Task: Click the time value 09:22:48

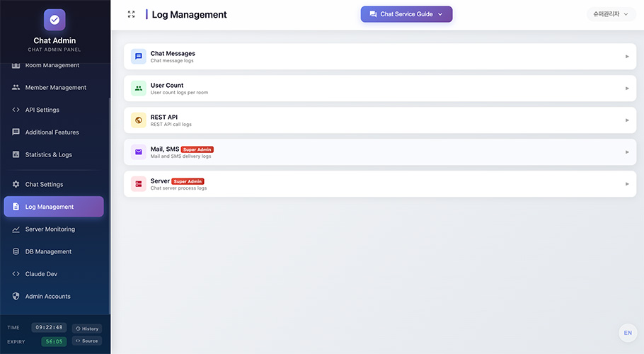Action: [49, 327]
